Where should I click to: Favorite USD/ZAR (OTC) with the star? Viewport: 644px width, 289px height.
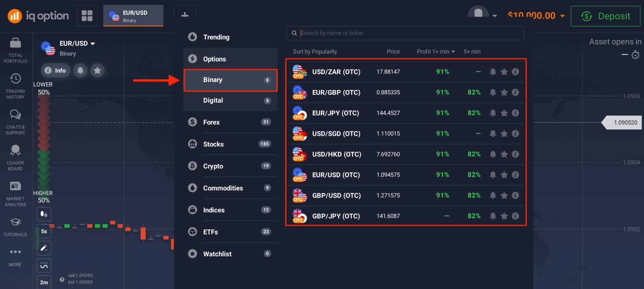504,72
